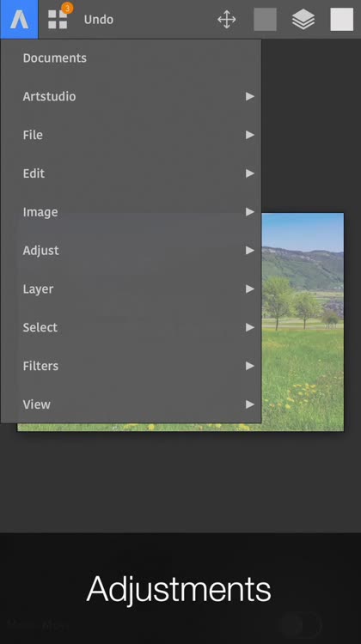Expand the Image submenu arrow
Image resolution: width=361 pixels, height=644 pixels.
click(x=249, y=212)
